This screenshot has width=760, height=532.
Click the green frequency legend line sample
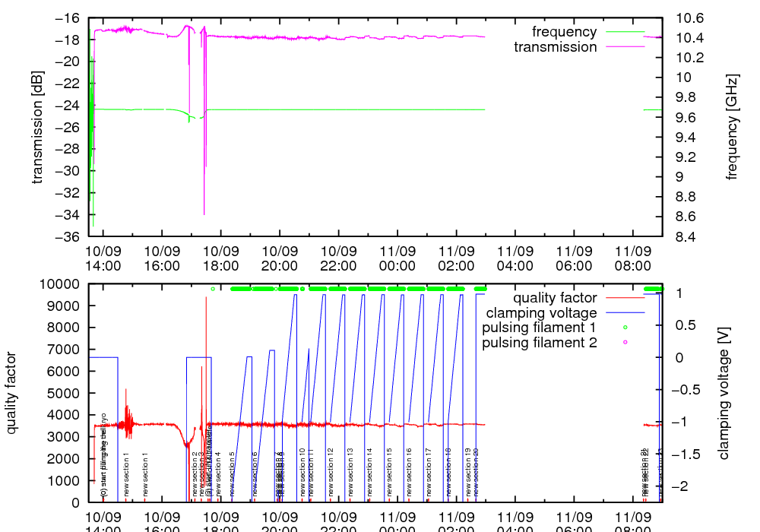coord(624,32)
